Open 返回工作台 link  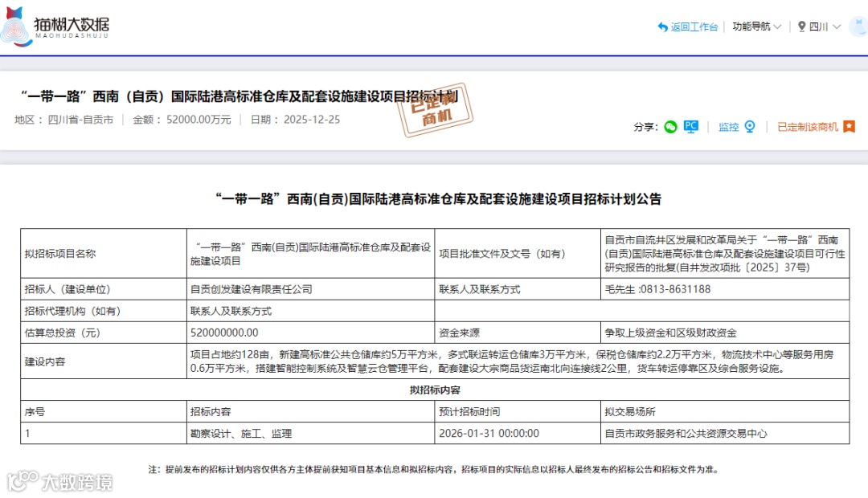point(694,27)
